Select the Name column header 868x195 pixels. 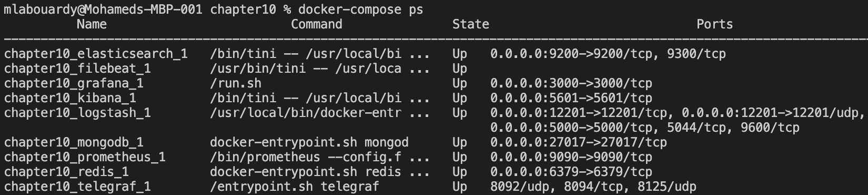coord(92,24)
